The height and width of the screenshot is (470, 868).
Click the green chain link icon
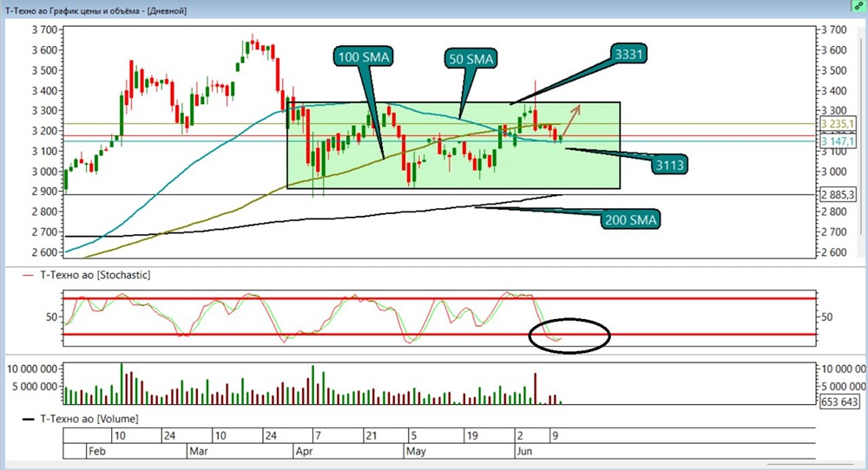(858, 6)
